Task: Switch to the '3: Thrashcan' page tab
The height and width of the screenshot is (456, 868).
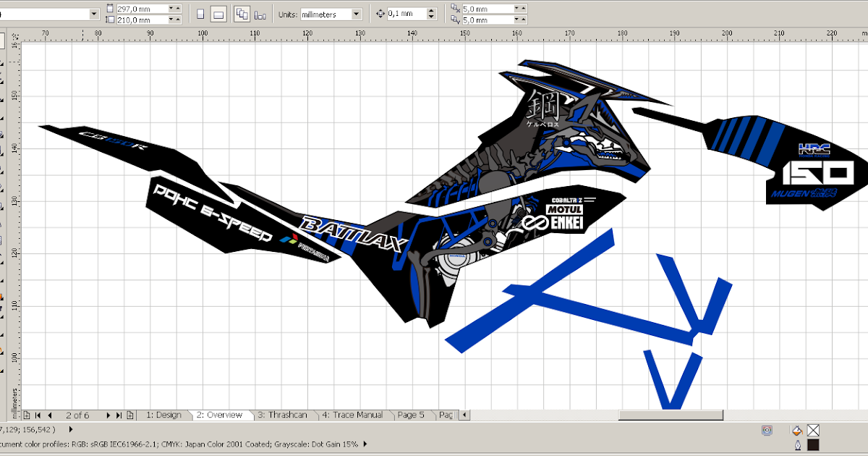Action: click(282, 415)
